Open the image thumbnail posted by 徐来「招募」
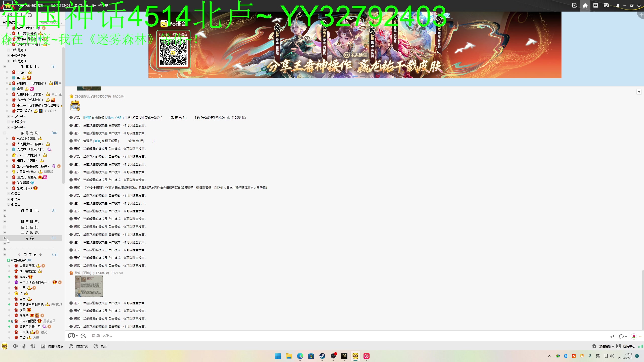 (89, 286)
